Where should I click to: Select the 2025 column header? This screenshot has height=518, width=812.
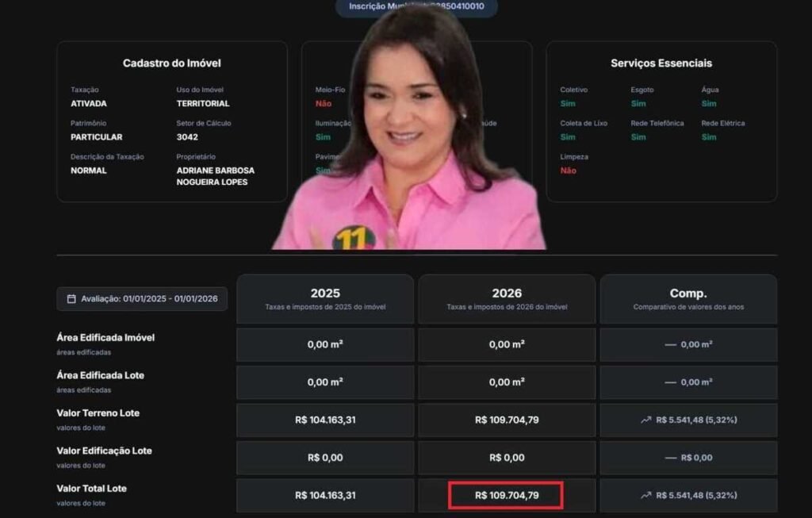pyautogui.click(x=325, y=298)
